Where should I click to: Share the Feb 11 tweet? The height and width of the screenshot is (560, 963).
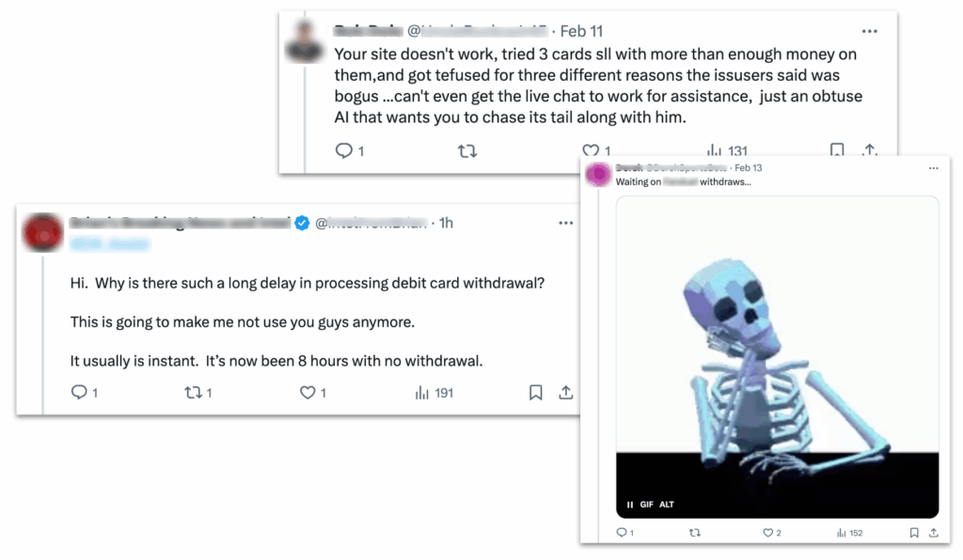[x=869, y=149]
